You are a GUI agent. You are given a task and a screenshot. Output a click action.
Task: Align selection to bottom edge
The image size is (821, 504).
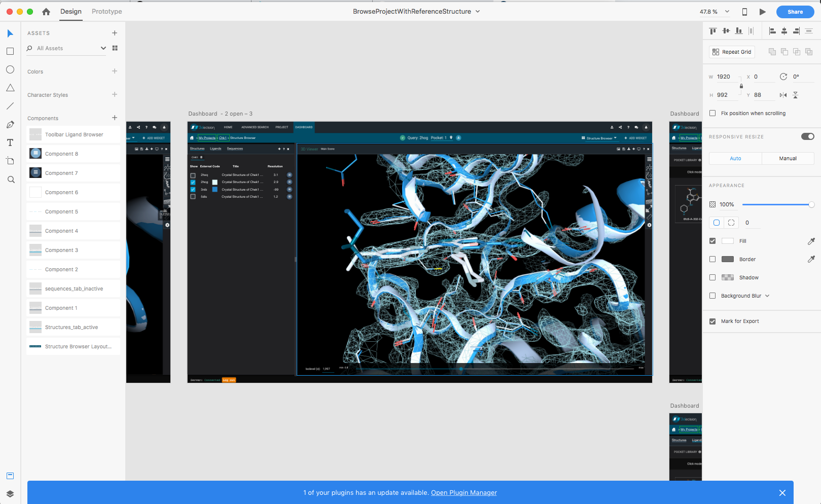point(739,31)
